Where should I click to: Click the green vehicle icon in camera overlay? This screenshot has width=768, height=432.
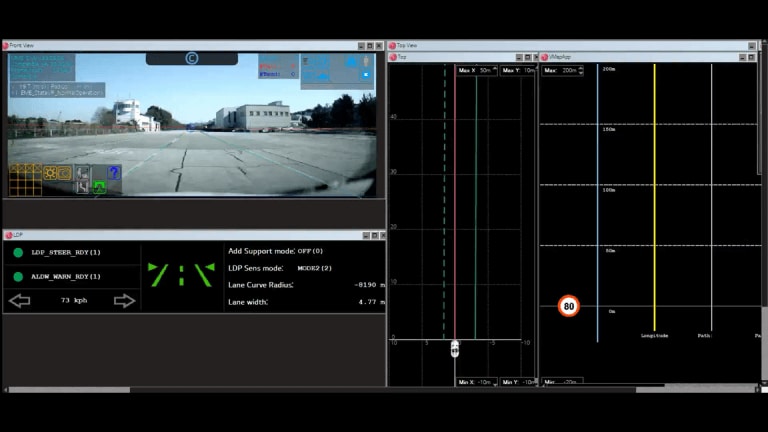pos(99,186)
